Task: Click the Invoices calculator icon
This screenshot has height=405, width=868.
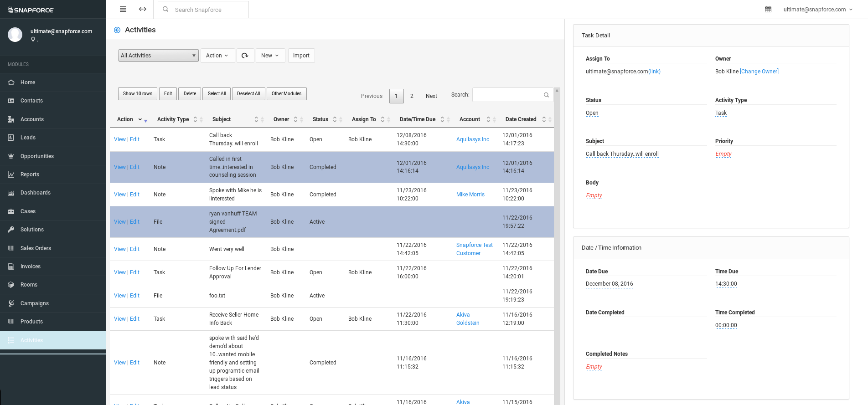Action: tap(11, 267)
